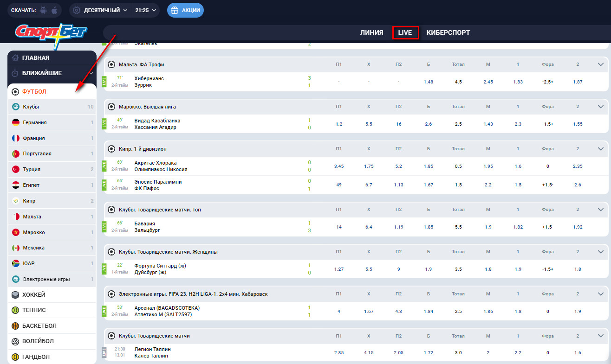Select the hockey puck icon for Хоккей

tap(15, 295)
